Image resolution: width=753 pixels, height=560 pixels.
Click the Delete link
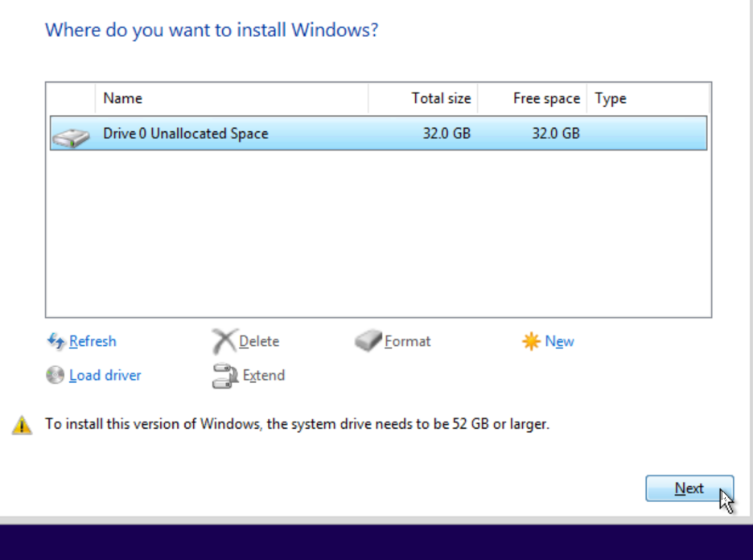tap(259, 341)
